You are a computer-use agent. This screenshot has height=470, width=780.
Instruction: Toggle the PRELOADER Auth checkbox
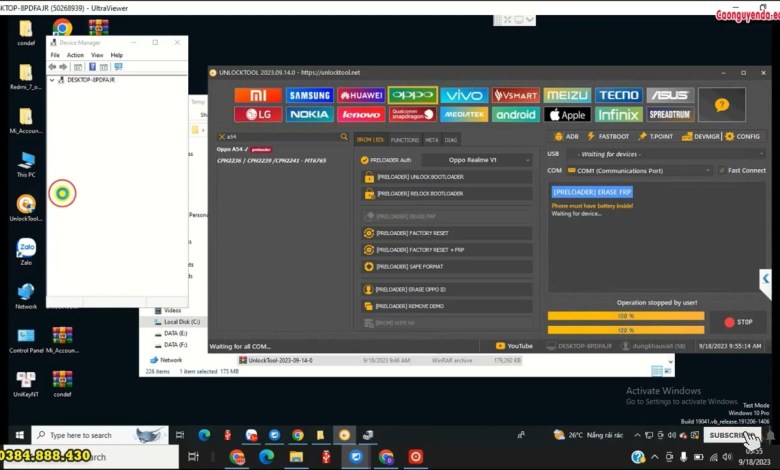tap(365, 160)
